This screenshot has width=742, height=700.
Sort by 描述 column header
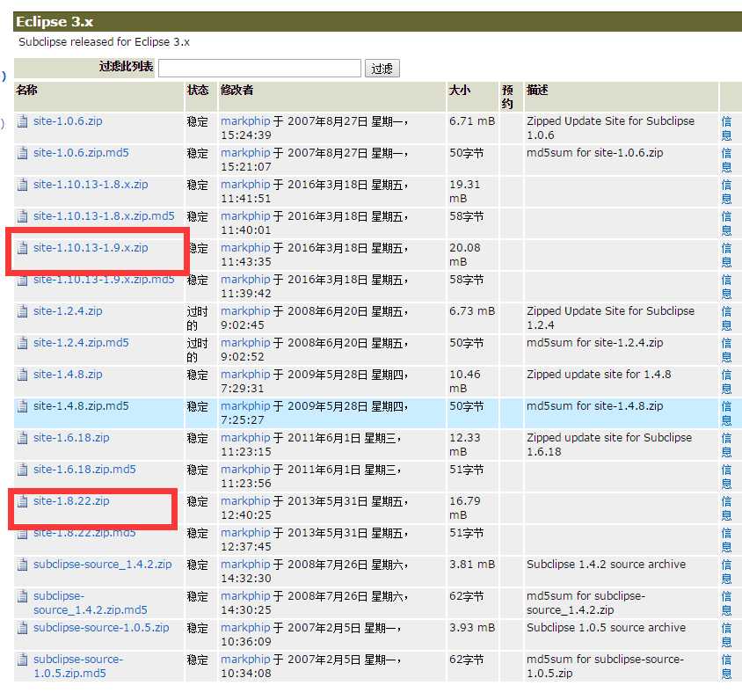coord(537,90)
